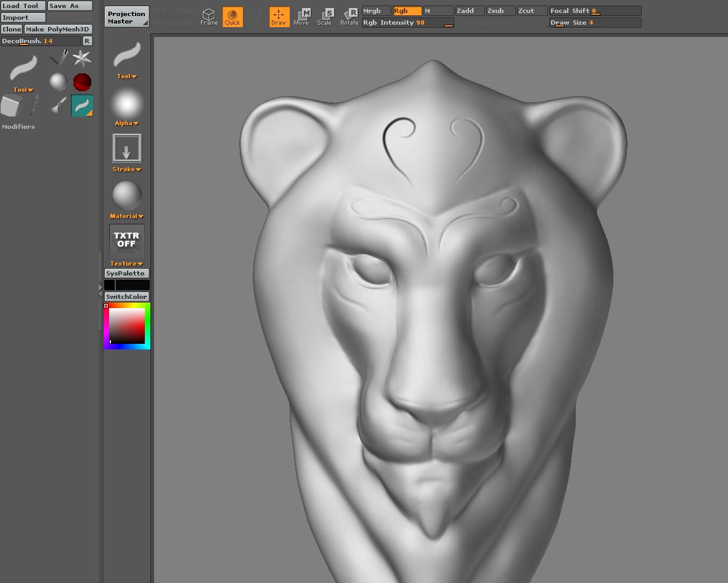Open the Texture dropdown label
Image resolution: width=728 pixels, height=583 pixels.
click(127, 264)
